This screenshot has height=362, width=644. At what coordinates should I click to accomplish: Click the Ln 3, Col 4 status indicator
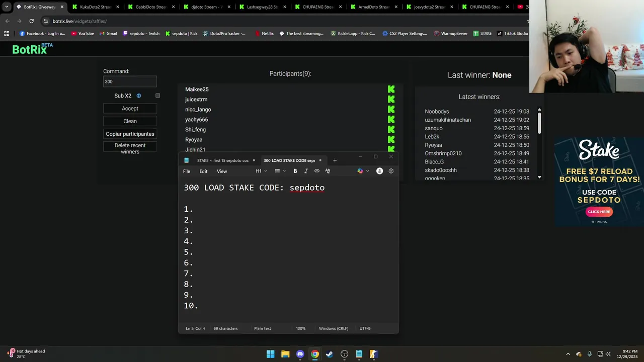pyautogui.click(x=195, y=328)
